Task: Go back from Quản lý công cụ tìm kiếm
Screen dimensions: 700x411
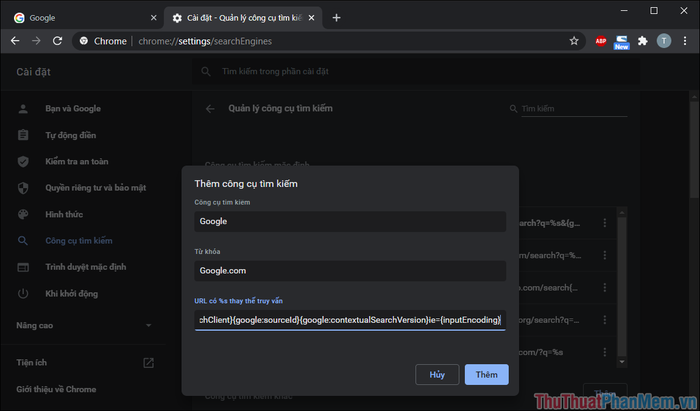Action: click(x=210, y=109)
